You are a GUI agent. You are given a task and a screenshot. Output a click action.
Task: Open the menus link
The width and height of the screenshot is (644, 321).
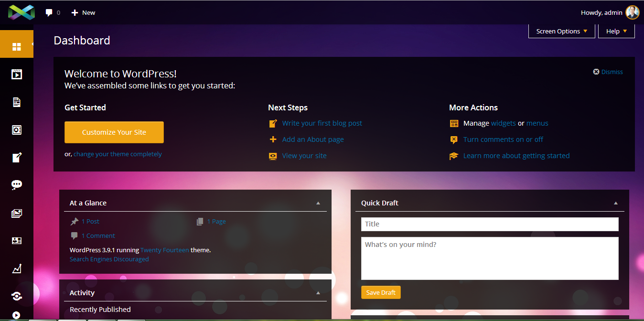(x=537, y=123)
